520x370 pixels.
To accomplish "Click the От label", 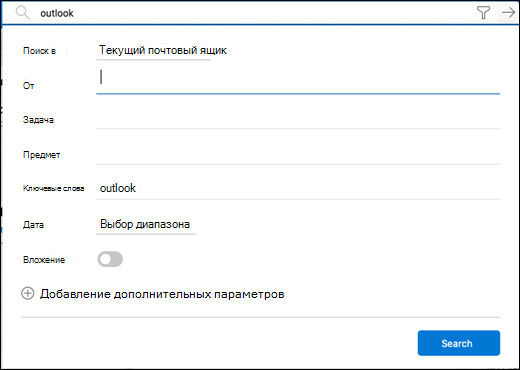I will coord(28,86).
